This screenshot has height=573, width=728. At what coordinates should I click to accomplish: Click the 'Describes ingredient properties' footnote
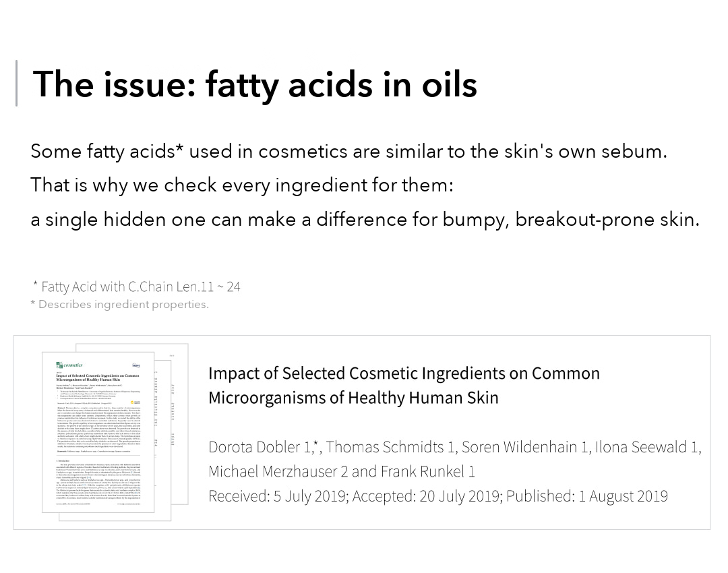click(123, 305)
